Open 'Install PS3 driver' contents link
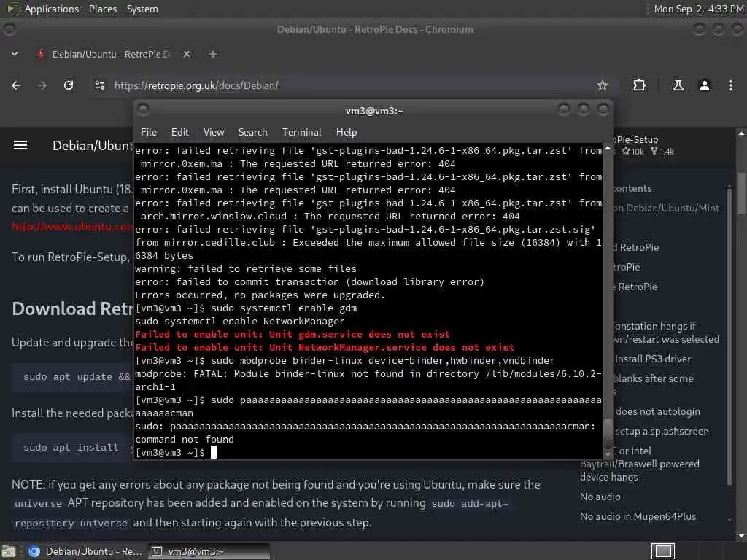 tap(653, 359)
